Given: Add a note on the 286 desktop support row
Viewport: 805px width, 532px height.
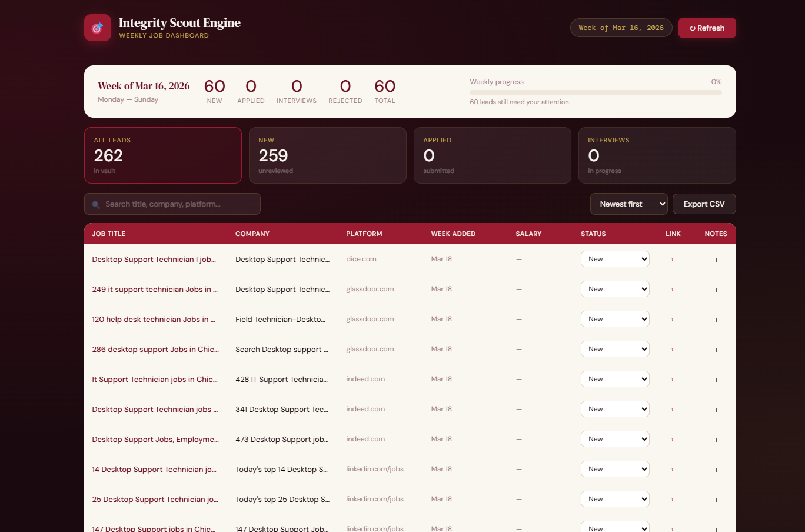Looking at the screenshot, I should click(716, 349).
